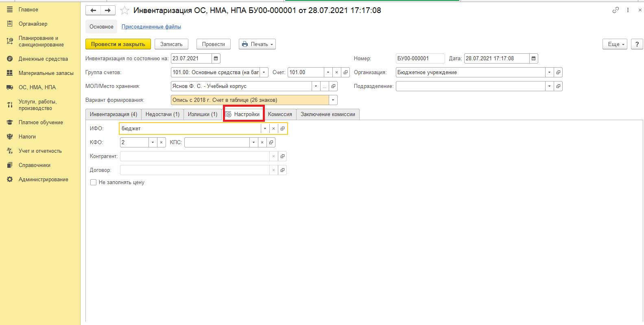The image size is (644, 325).
Task: Enable 'Не заполнять цену' checkbox
Action: [94, 182]
